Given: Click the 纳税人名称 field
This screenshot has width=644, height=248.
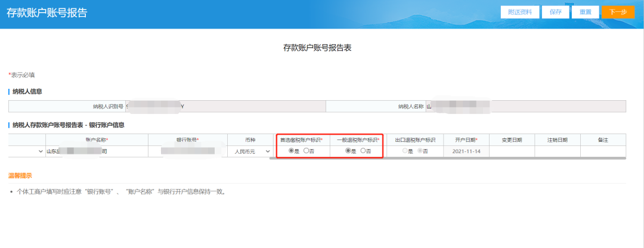Looking at the screenshot, I should click(x=525, y=106).
